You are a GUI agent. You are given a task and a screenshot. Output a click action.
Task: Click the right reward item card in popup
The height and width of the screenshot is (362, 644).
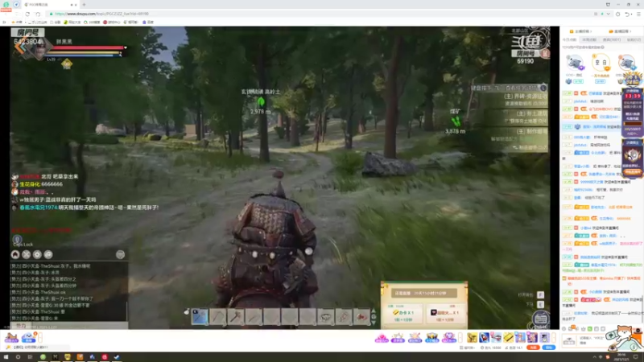(x=445, y=314)
